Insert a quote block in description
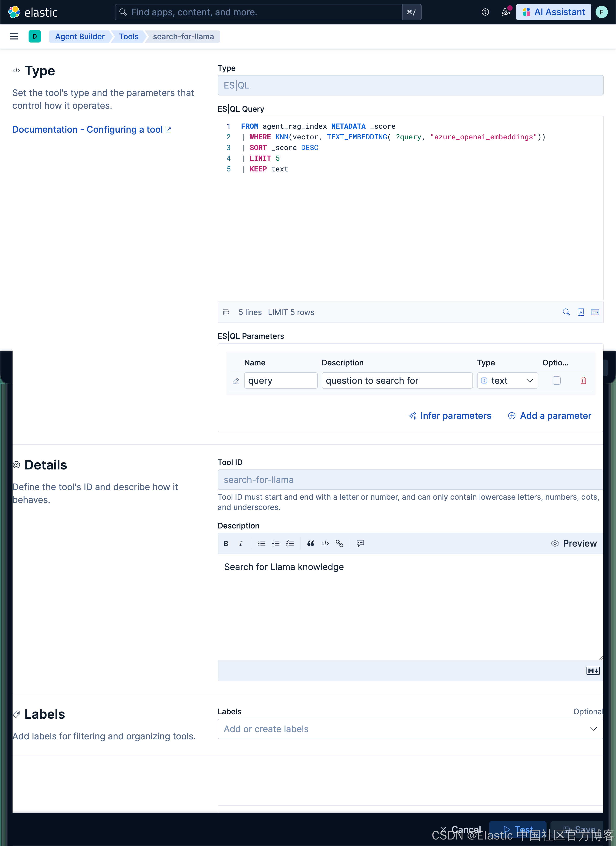 pos(310,544)
